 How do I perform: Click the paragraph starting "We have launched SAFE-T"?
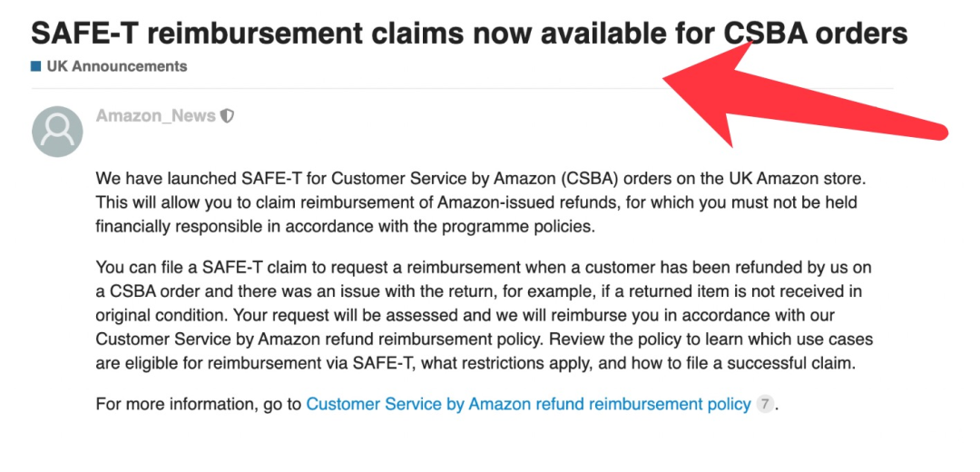481,202
